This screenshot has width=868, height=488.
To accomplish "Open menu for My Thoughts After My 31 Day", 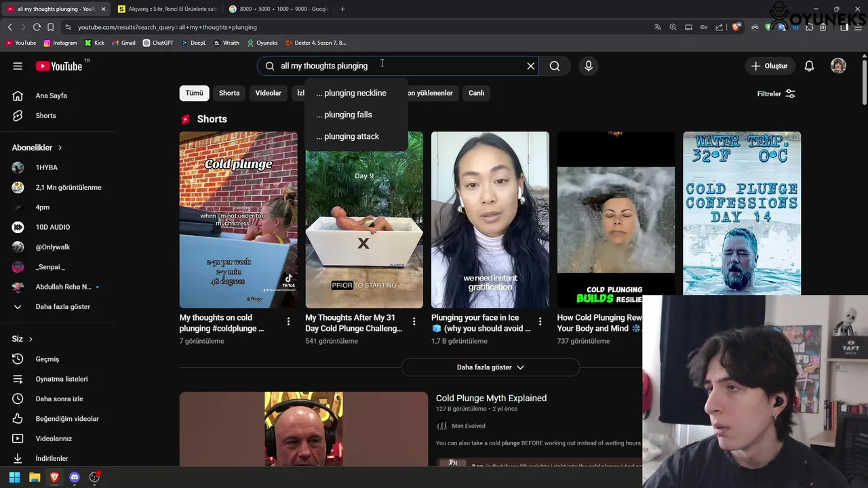I will click(x=414, y=321).
